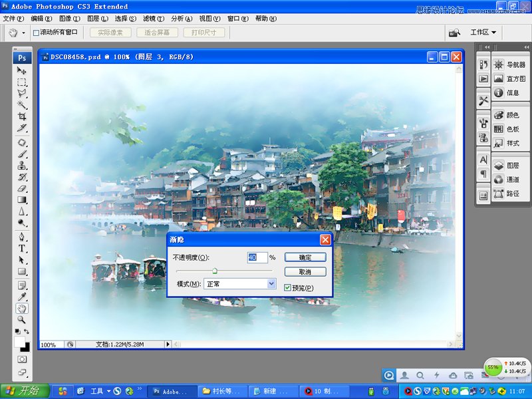Open the 导航器 (Navigator) panel
This screenshot has width=532, height=399.
(512, 65)
